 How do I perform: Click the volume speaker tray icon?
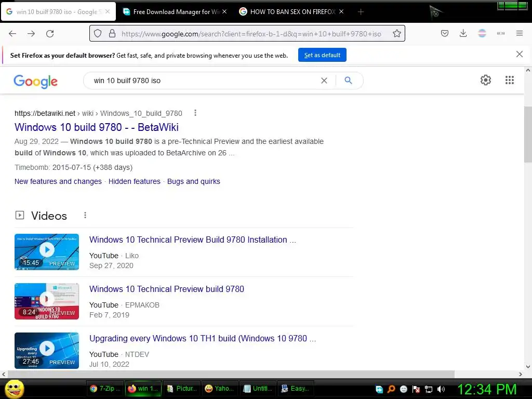click(441, 389)
